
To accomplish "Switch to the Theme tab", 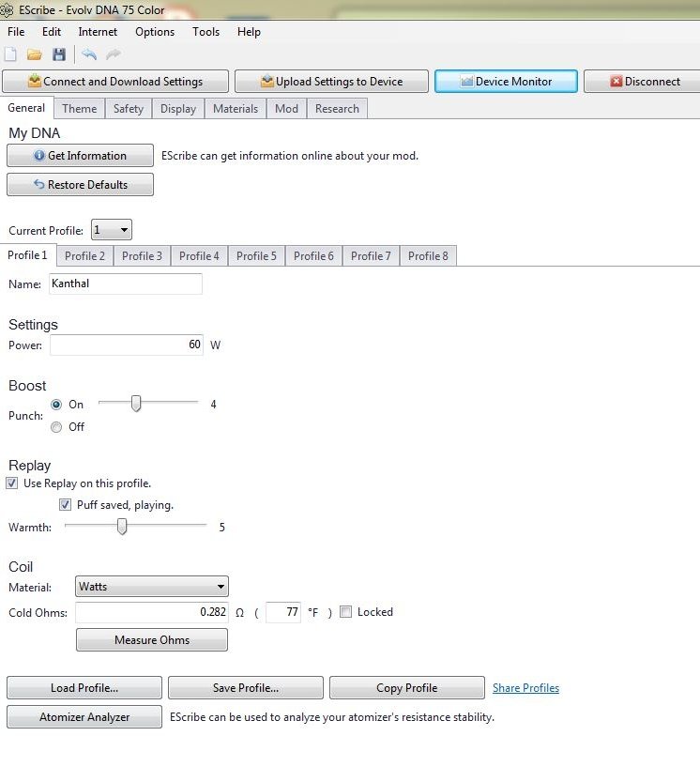I will (79, 109).
